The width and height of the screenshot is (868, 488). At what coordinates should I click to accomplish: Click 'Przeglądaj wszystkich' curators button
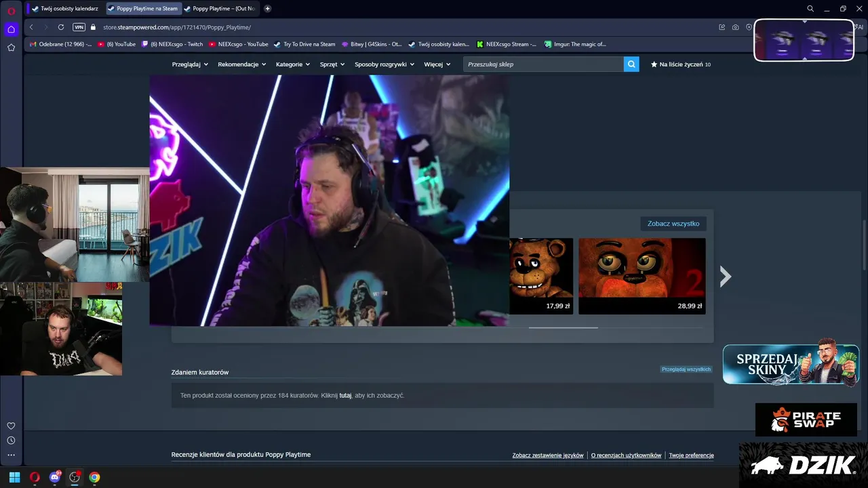[x=686, y=369]
